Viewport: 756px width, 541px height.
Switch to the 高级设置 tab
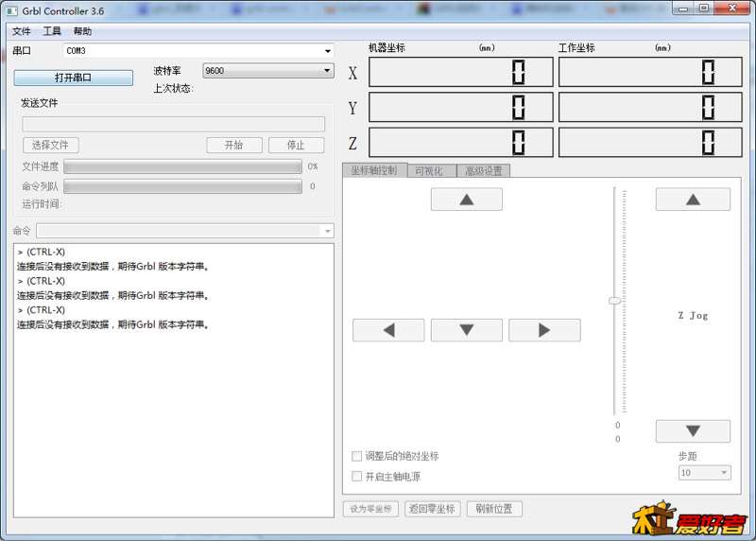(484, 171)
